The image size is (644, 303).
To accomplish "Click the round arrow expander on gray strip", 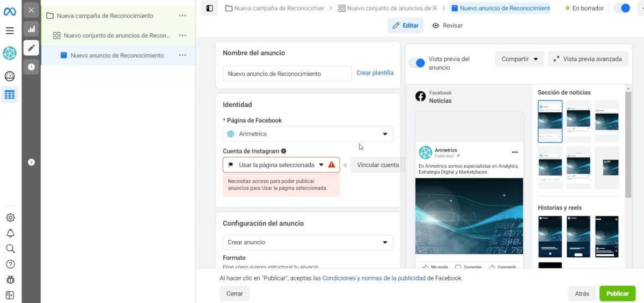I will [x=31, y=162].
